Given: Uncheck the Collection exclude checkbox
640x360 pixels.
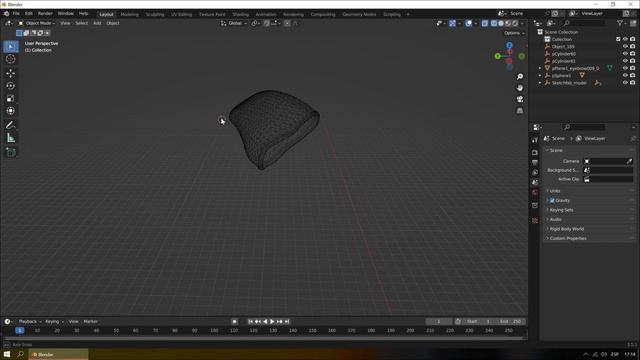Looking at the screenshot, I should pyautogui.click(x=618, y=39).
